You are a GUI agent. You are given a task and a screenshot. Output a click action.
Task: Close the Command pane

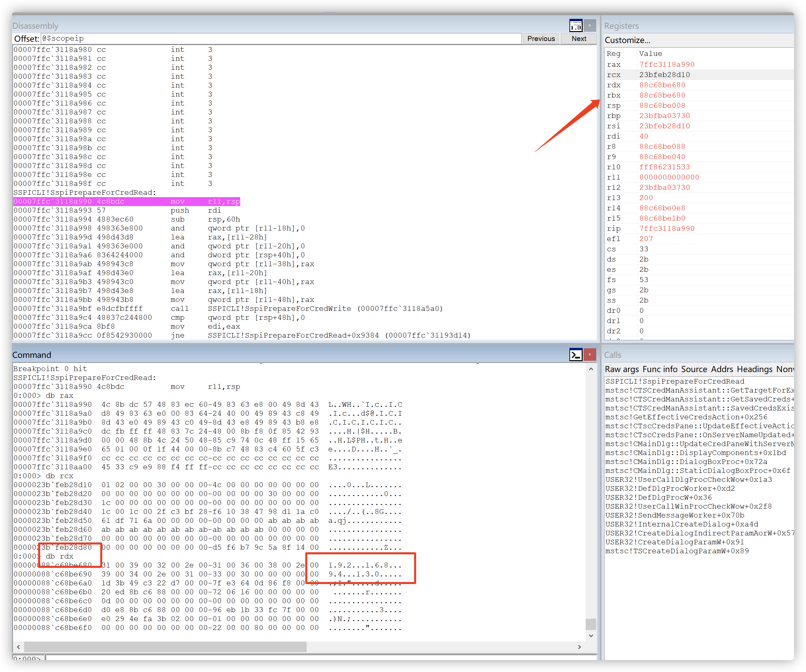point(590,355)
